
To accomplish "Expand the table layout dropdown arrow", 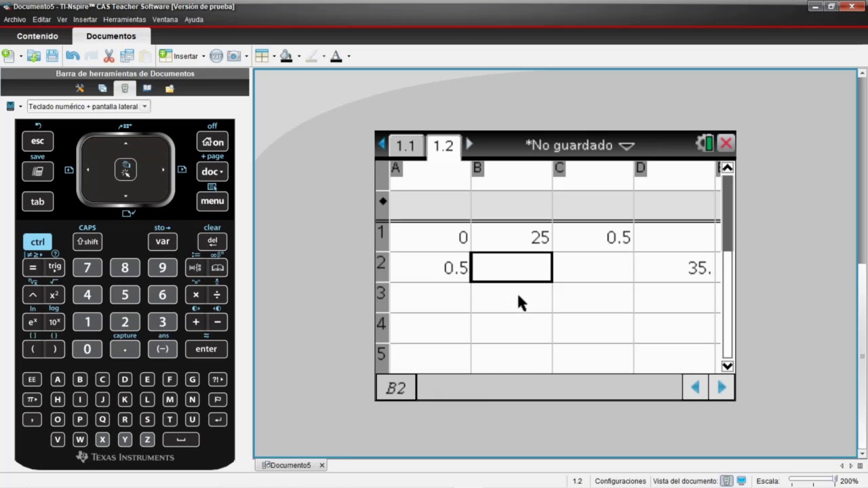I will click(x=274, y=56).
